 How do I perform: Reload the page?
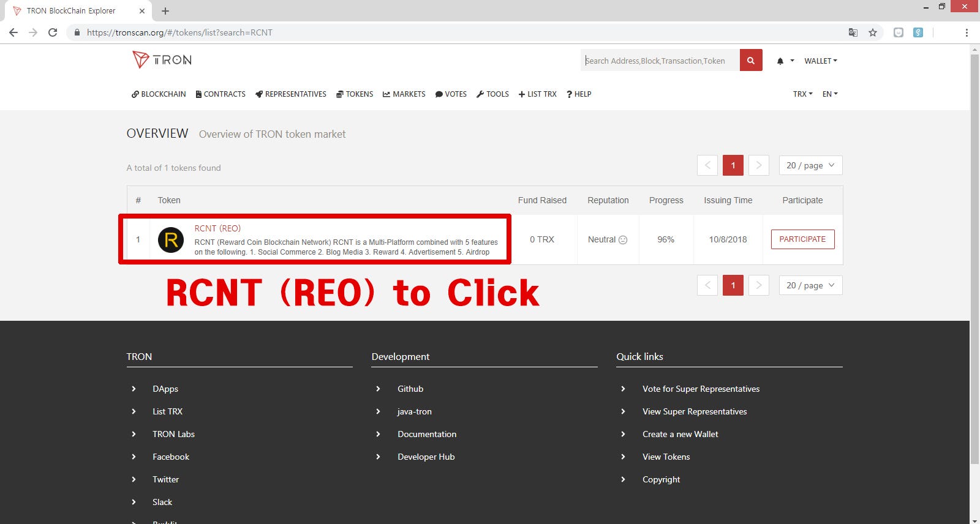point(53,32)
